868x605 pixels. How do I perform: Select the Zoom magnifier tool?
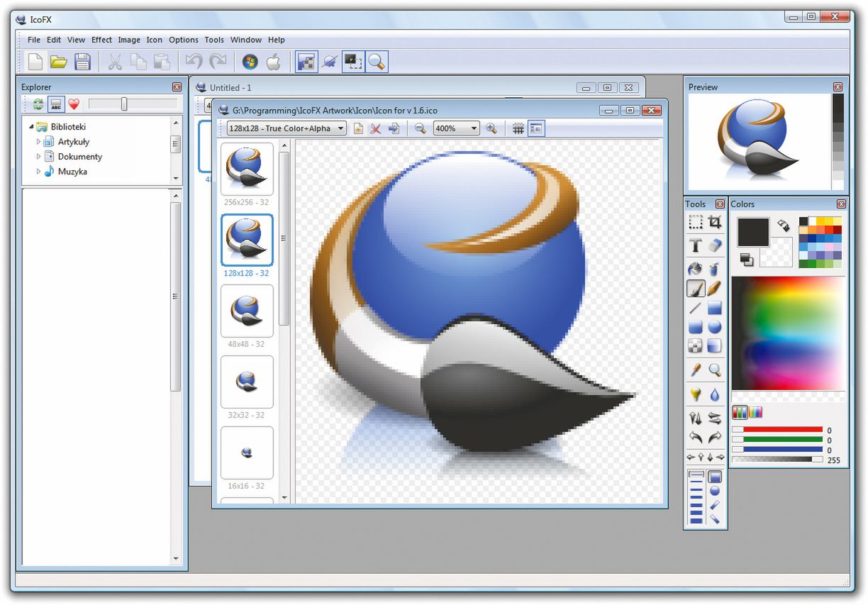pyautogui.click(x=715, y=370)
